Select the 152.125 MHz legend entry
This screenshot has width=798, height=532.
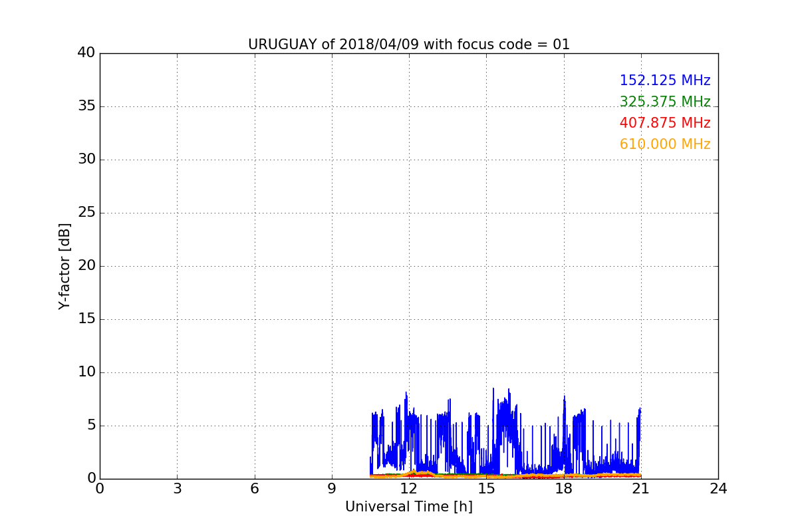(665, 80)
